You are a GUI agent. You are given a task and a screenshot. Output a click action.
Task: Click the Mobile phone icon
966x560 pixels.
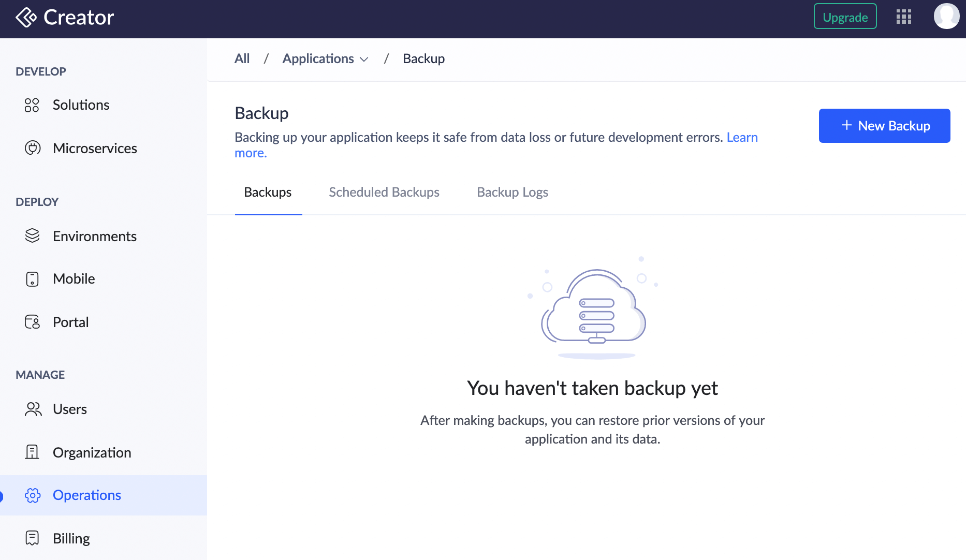tap(32, 279)
